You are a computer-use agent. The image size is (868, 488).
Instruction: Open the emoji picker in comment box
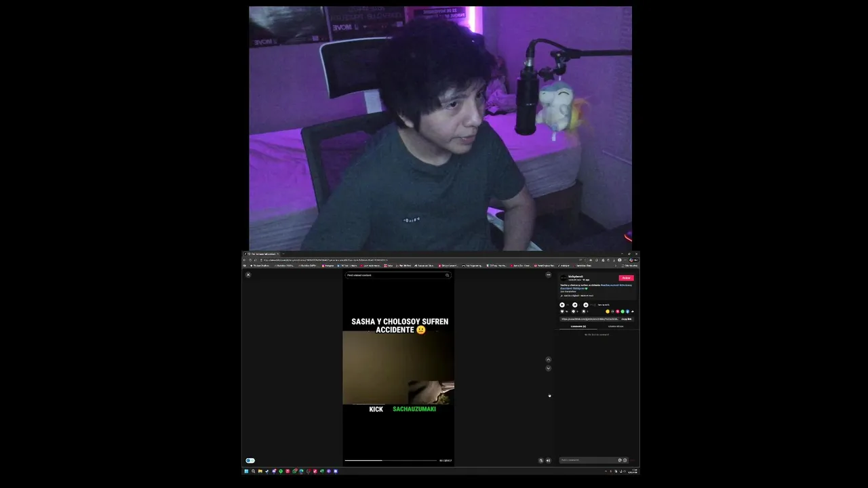(x=625, y=460)
